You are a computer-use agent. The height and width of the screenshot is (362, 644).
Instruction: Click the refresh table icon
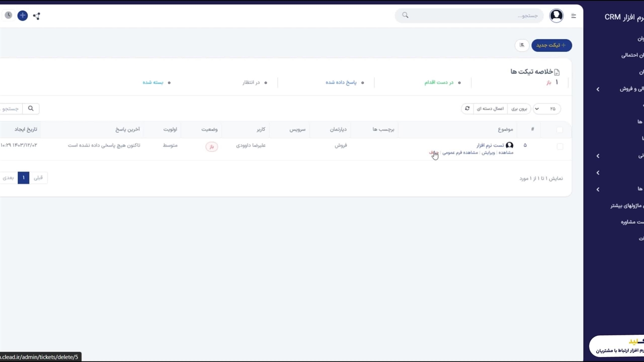pyautogui.click(x=467, y=109)
